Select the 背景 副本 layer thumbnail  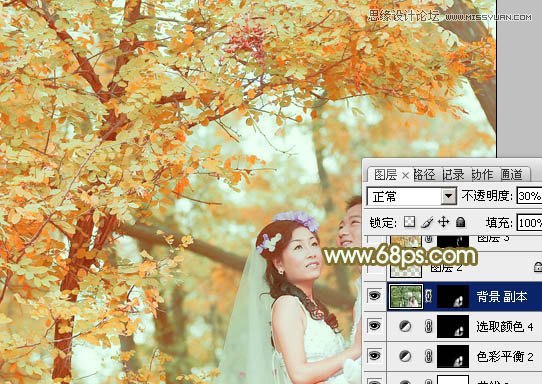tap(405, 296)
